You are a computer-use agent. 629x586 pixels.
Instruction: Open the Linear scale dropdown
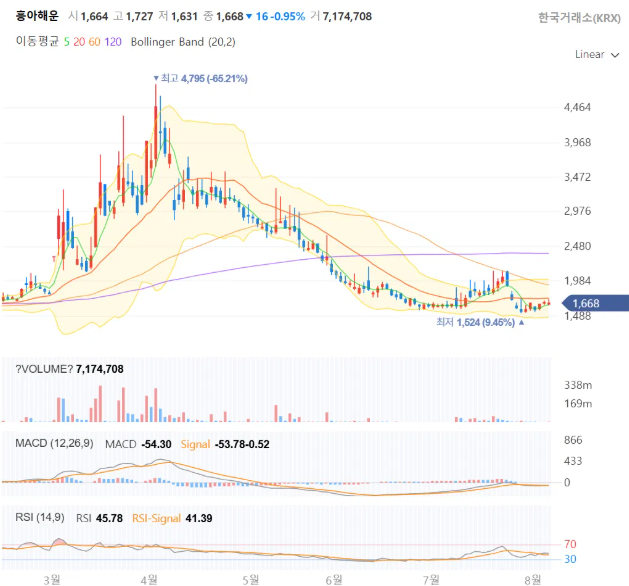pos(597,55)
